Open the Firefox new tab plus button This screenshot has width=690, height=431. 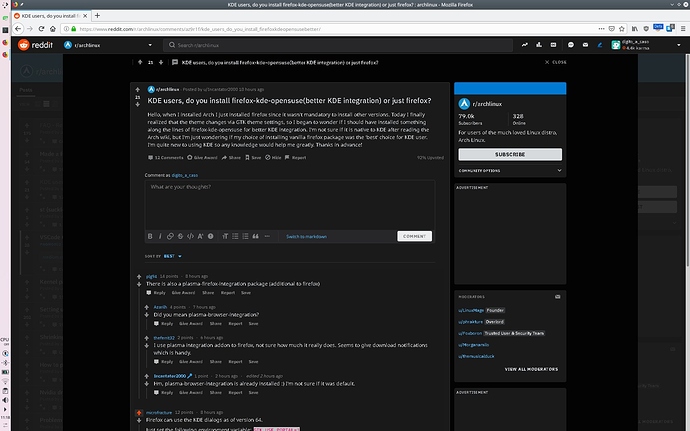[x=97, y=15]
